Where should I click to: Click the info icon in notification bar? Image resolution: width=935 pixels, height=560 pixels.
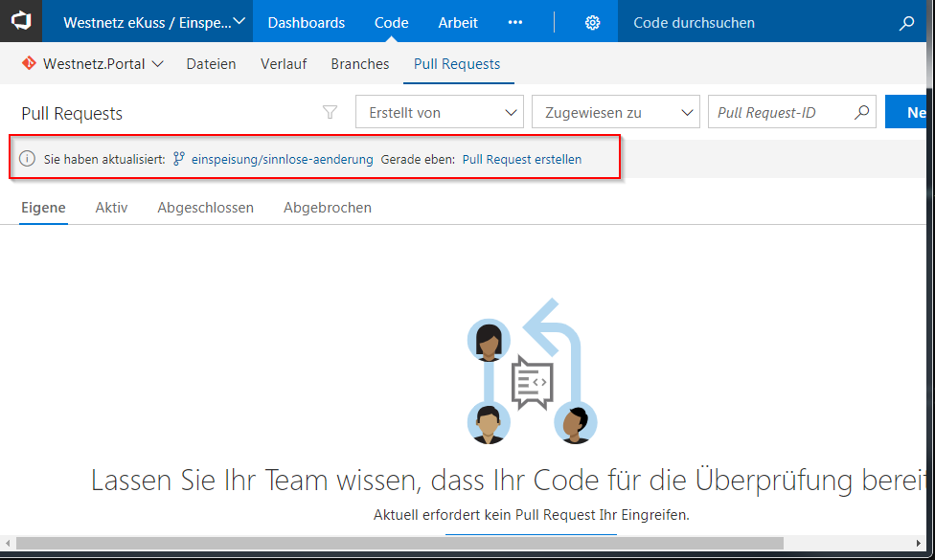coord(28,159)
